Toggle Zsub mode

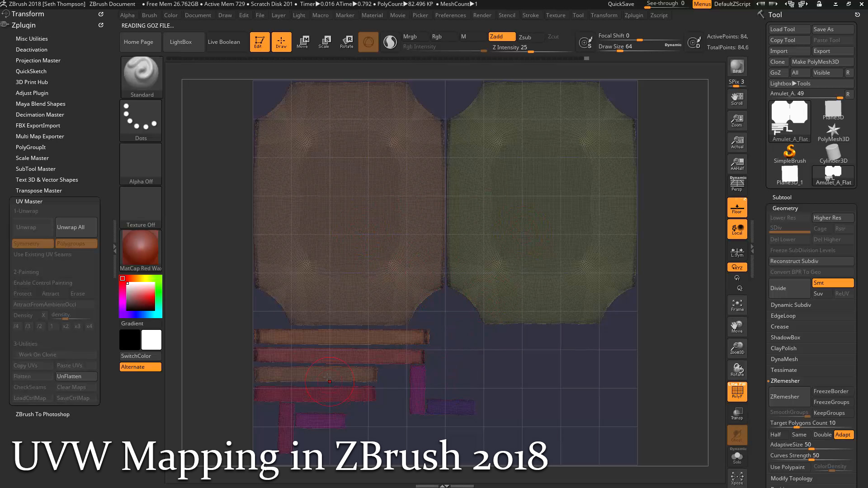pyautogui.click(x=530, y=37)
